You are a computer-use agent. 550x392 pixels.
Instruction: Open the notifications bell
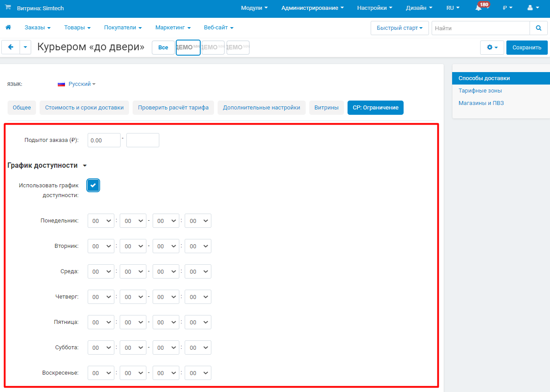click(x=478, y=8)
